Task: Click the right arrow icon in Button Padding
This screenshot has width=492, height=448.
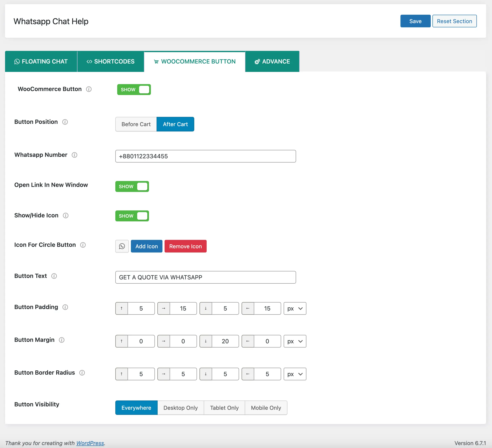Action: pos(164,308)
